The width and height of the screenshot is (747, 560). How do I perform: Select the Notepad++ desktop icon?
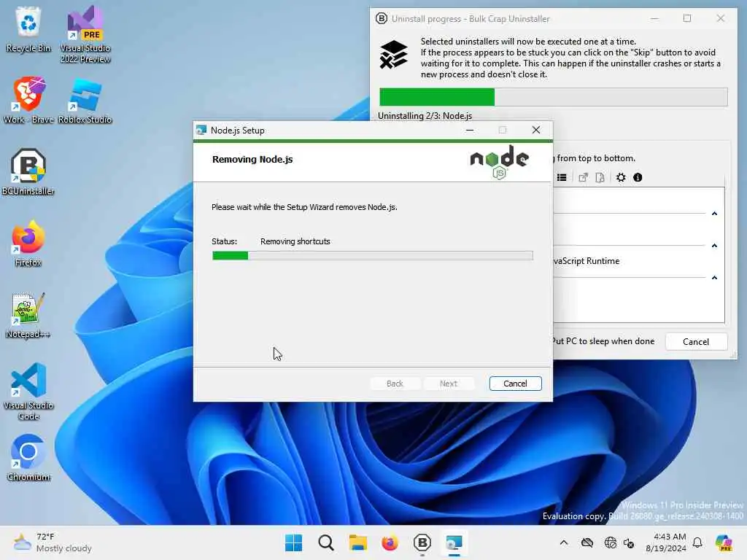point(28,315)
